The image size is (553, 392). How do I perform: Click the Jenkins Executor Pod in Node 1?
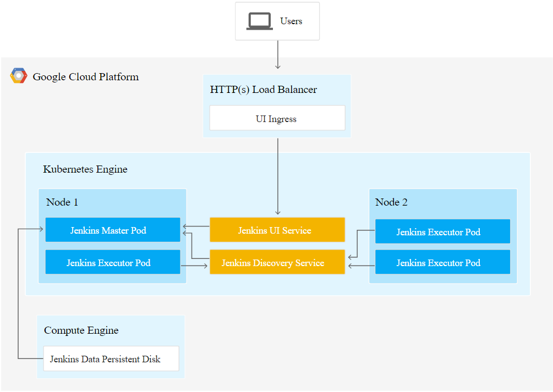pos(113,262)
